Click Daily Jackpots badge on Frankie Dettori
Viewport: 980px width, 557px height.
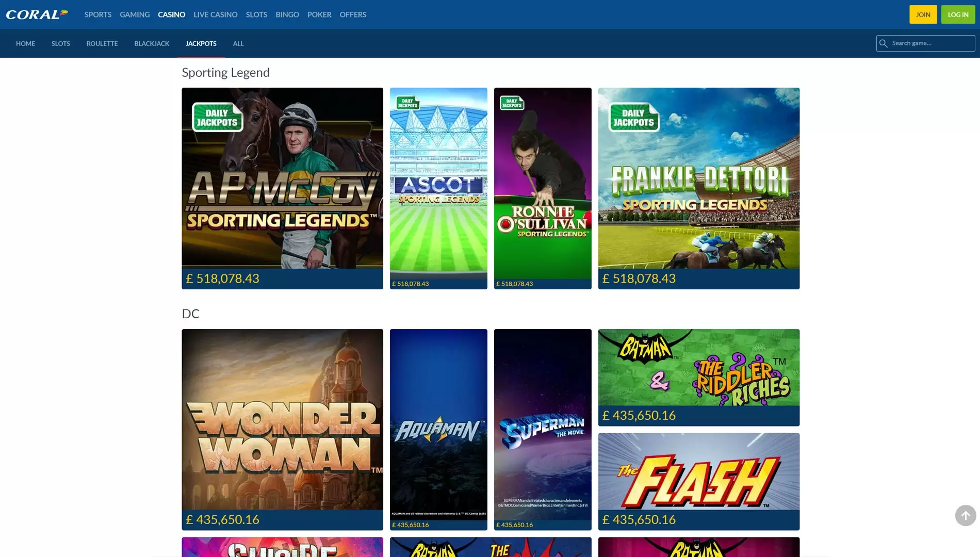633,118
